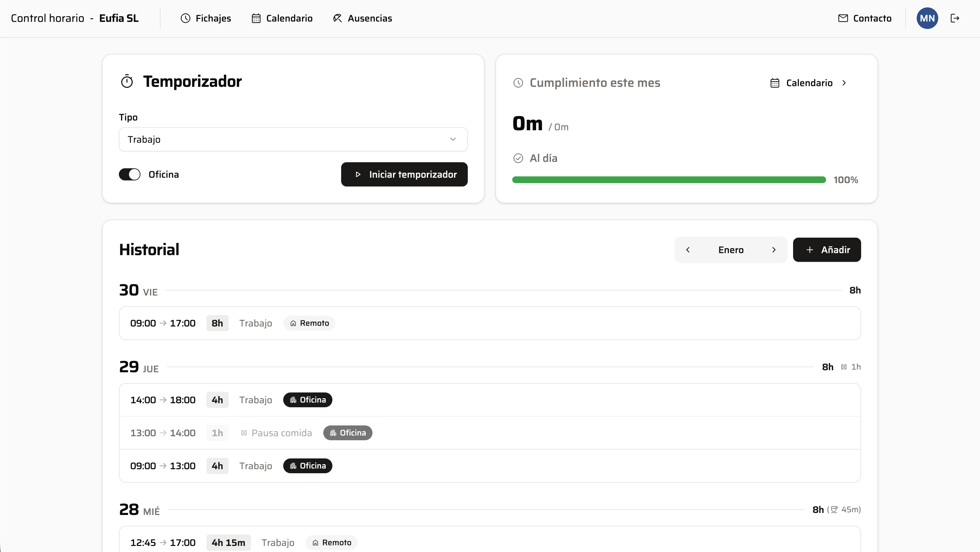
Task: Click the green 100% progress bar
Action: 669,180
